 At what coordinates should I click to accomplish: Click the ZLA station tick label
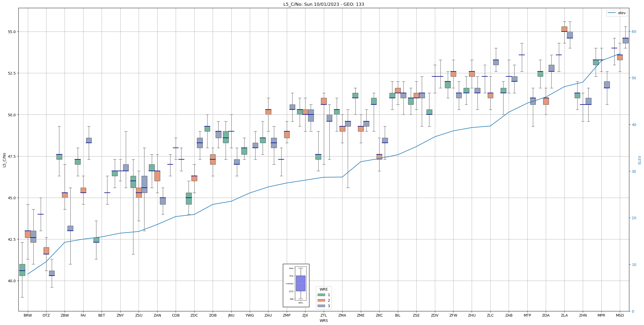click(x=564, y=315)
